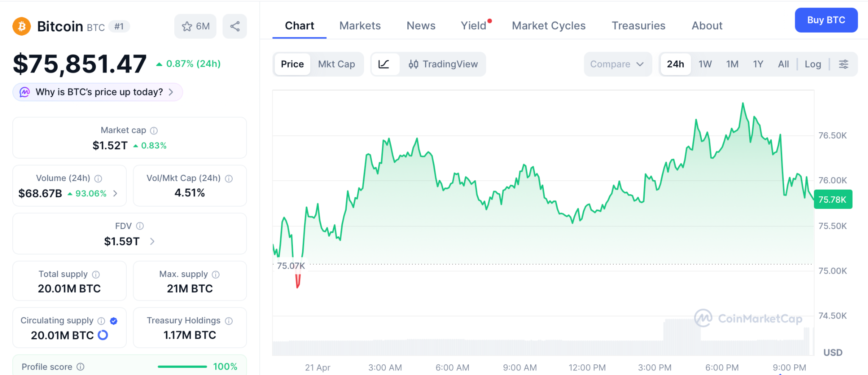Viewport: 868px width, 375px height.
Task: Click the circulating supply ring icon
Action: click(x=103, y=335)
